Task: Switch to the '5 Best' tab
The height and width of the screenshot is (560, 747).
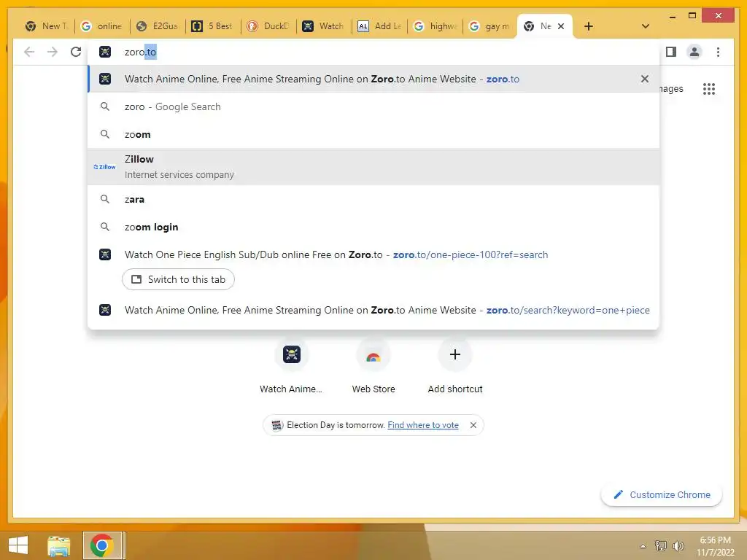Action: [x=212, y=26]
